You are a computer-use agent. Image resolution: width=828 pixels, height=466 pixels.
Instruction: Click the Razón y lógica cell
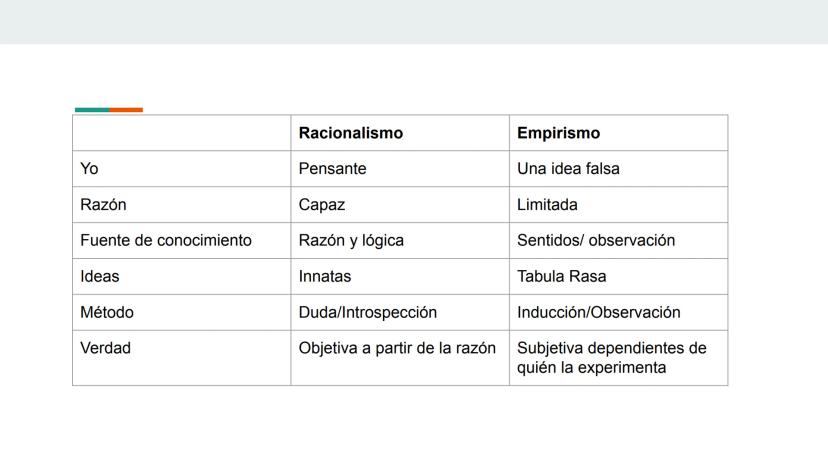(x=351, y=241)
